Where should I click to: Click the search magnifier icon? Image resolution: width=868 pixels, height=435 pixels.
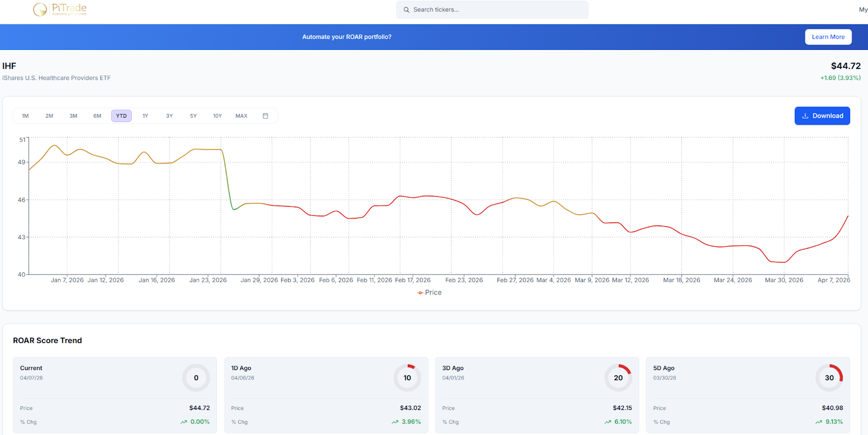click(406, 10)
